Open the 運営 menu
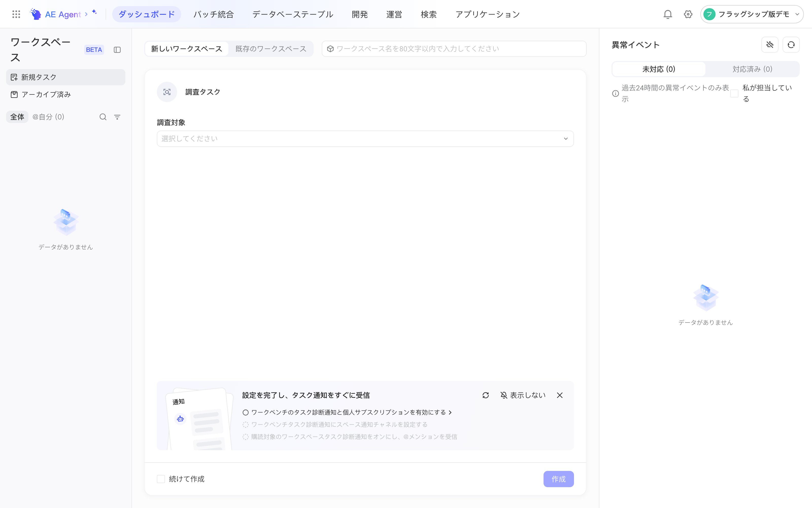The image size is (812, 508). point(394,14)
